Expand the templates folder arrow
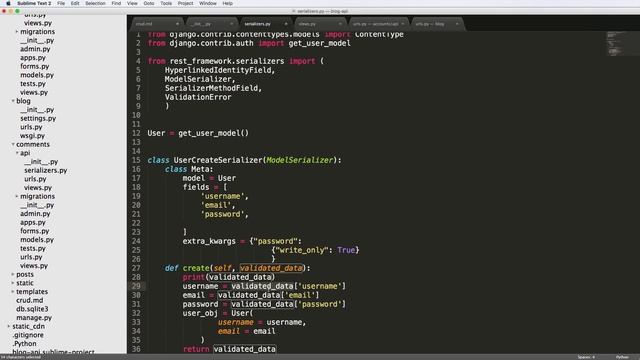The width and height of the screenshot is (640, 360). tap(13, 291)
